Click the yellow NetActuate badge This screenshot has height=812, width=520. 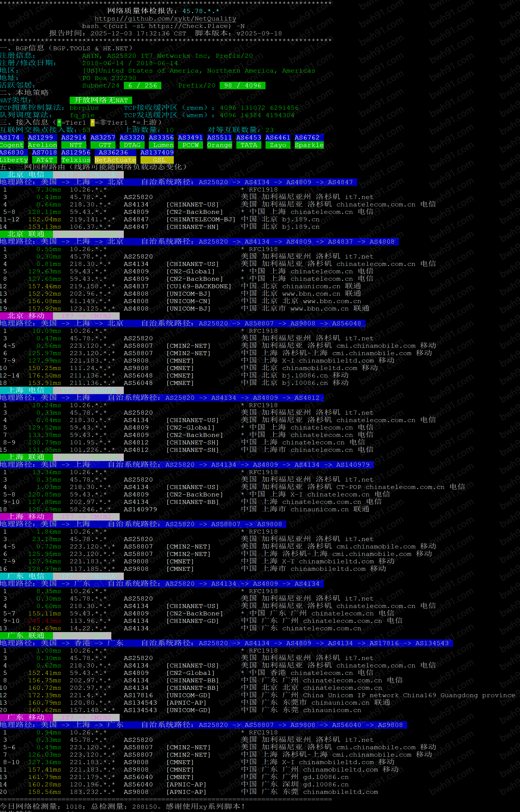pyautogui.click(x=115, y=160)
